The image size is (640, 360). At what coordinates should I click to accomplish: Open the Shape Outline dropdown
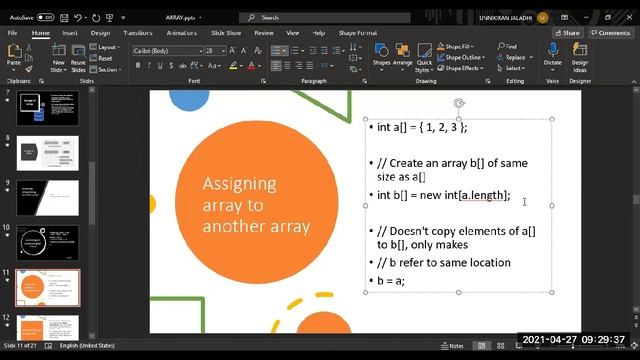click(461, 57)
